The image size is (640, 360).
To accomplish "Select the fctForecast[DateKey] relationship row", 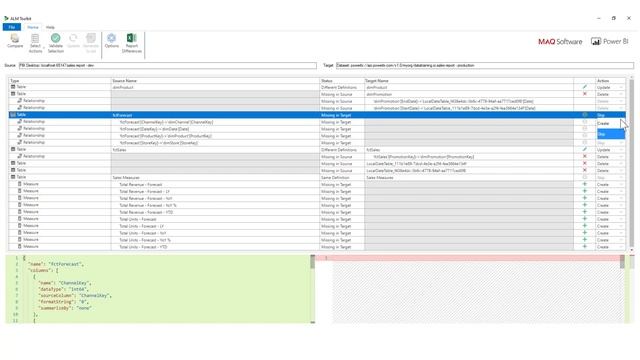I will coord(317,129).
